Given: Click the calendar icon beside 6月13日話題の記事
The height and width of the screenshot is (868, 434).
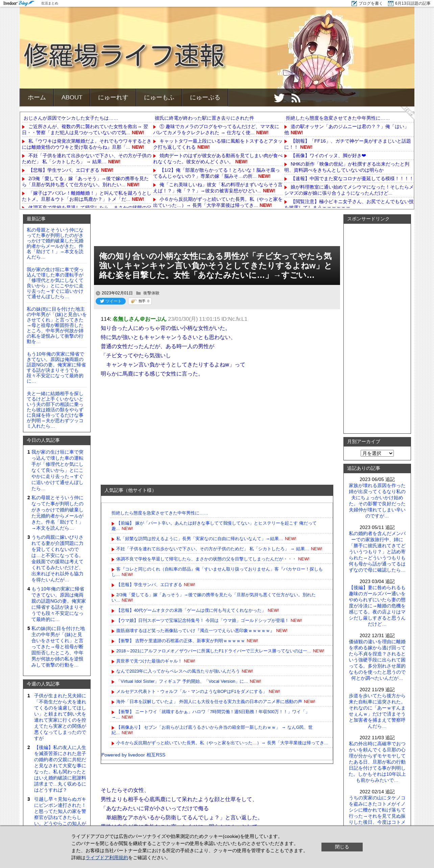Looking at the screenshot, I should tap(391, 3).
